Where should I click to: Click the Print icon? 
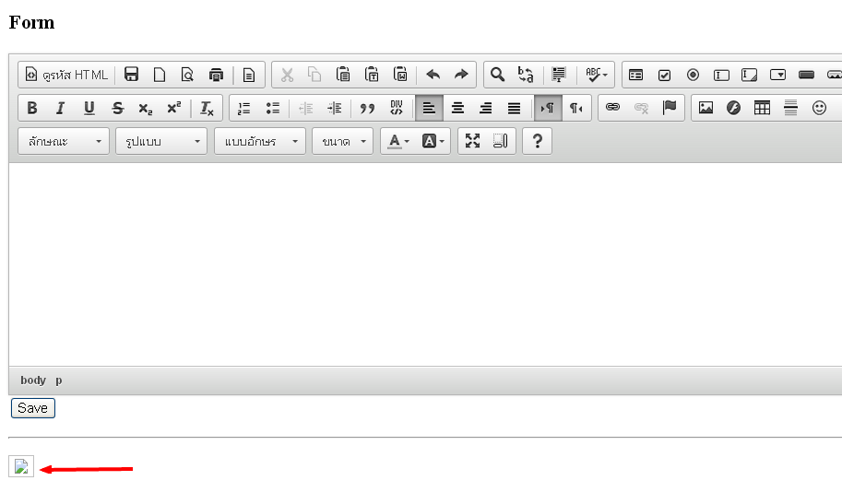click(x=216, y=75)
